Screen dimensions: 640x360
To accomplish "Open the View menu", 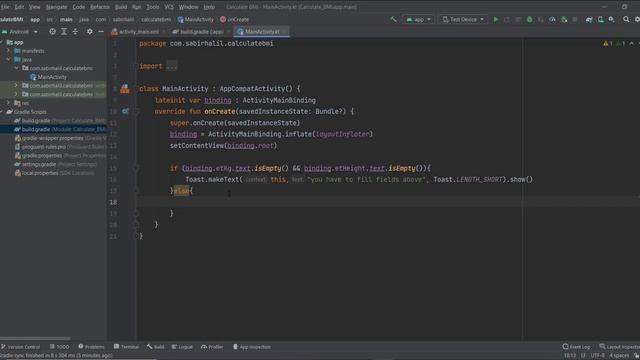I will (35, 7).
